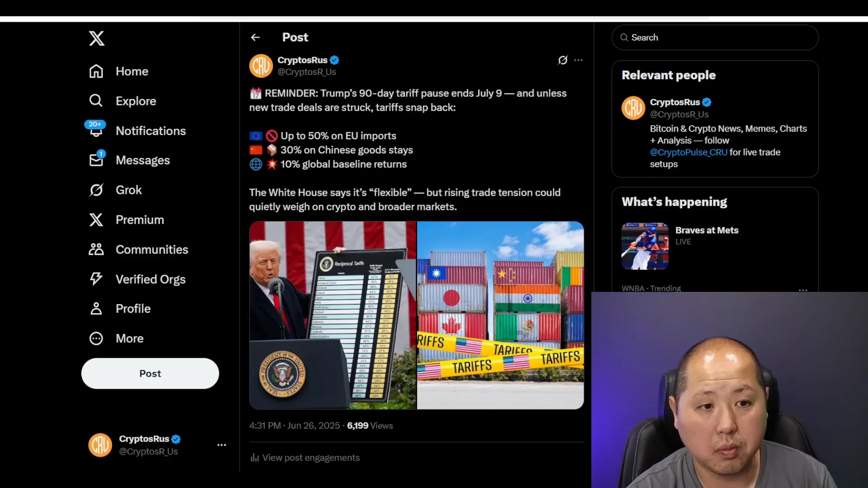The width and height of the screenshot is (868, 488).
Task: Click the bar chart icon by View post engagements
Action: tap(255, 458)
